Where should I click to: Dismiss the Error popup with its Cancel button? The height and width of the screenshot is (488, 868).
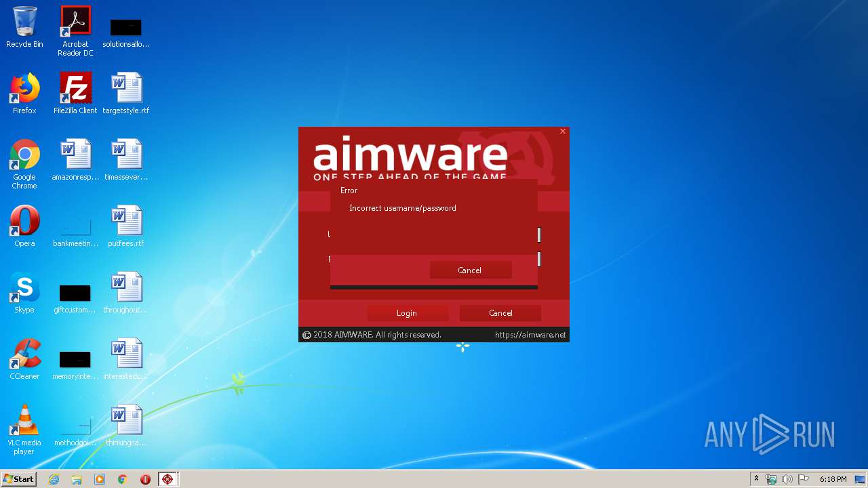coord(470,270)
